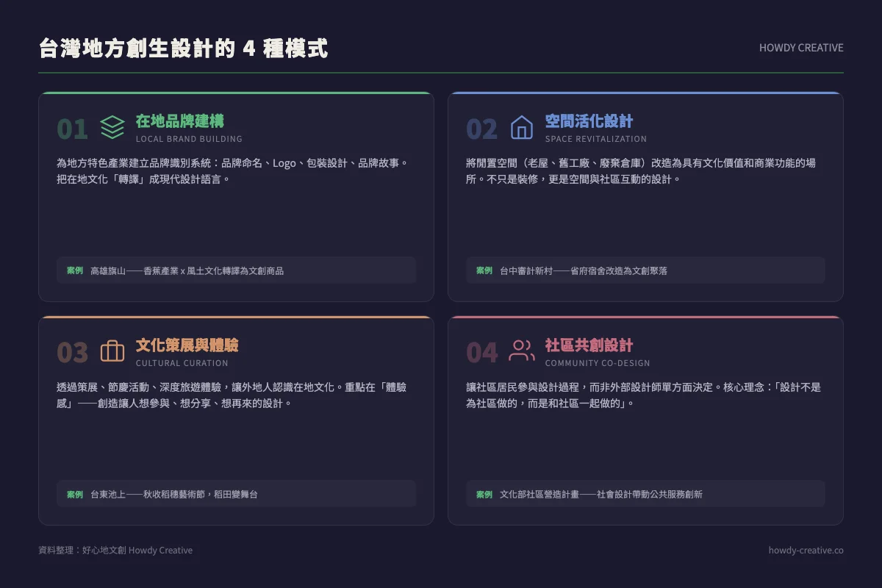Click the 案例 badge on Community Co-Design card
The height and width of the screenshot is (588, 882).
pos(484,494)
